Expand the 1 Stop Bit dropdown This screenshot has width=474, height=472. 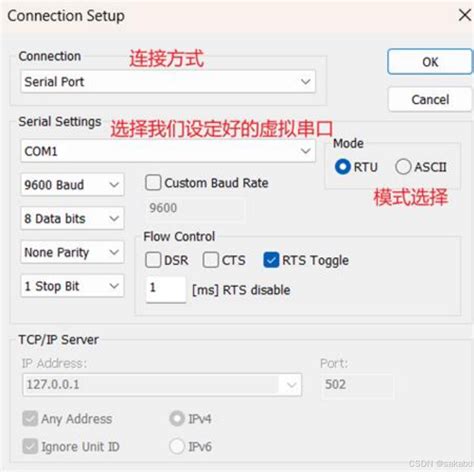pyautogui.click(x=72, y=286)
